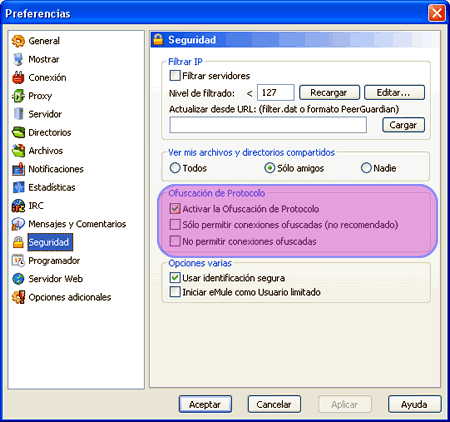
Task: Focus the Nivel de filtrado field
Action: [x=276, y=92]
